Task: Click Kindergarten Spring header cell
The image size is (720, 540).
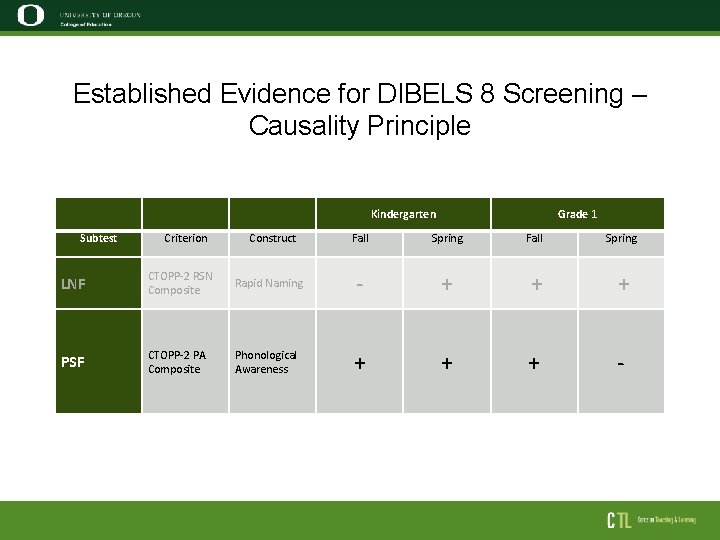Action: [x=447, y=244]
